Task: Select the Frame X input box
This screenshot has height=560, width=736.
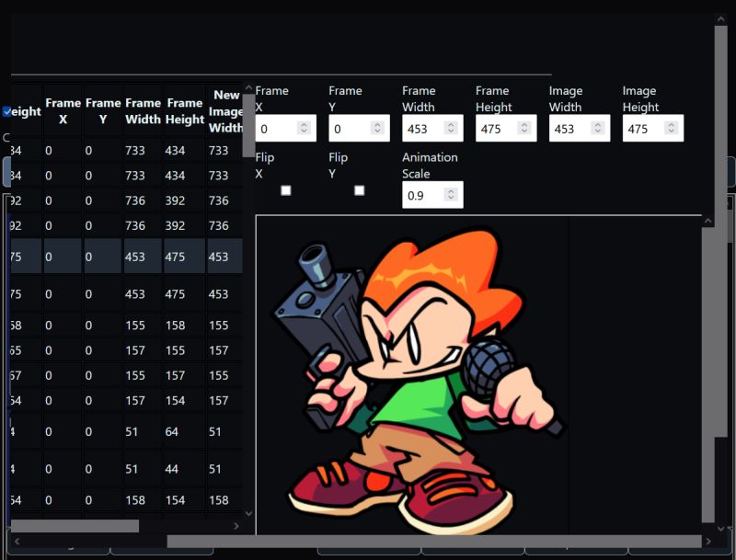Action: pos(276,128)
